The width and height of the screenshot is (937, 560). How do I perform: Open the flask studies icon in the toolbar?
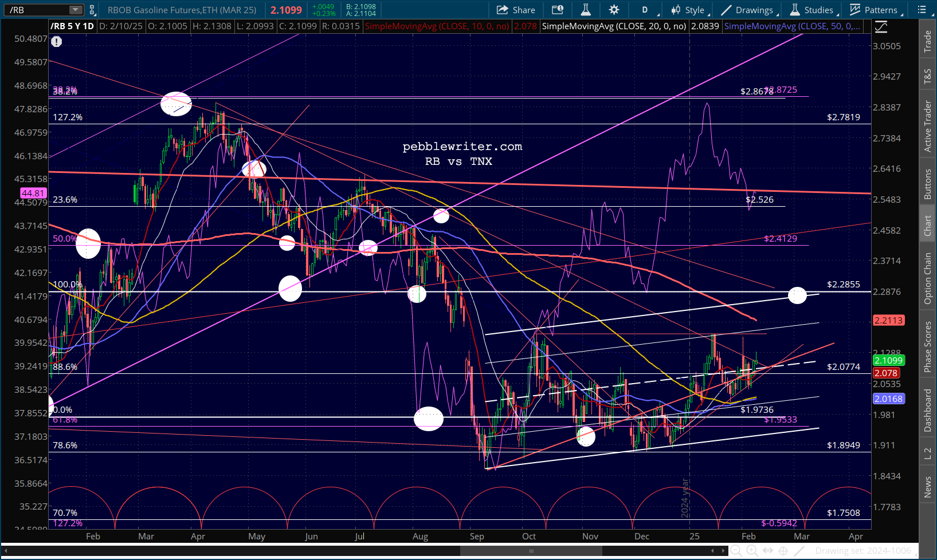tap(585, 10)
